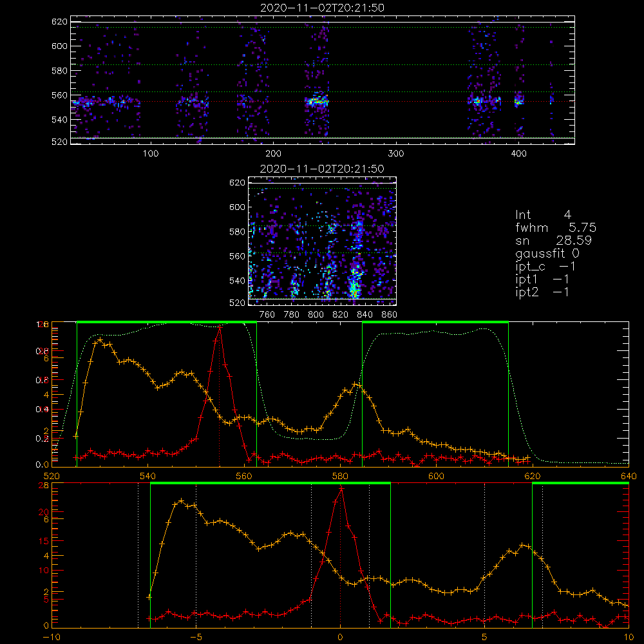The height and width of the screenshot is (644, 644).
Task: Click x-axis label 300 on top spectrogram
Action: (x=396, y=154)
